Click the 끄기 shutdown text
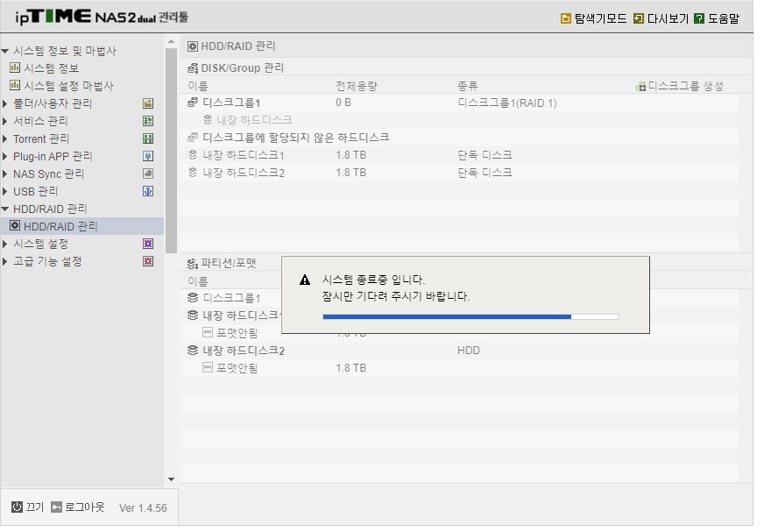 click(x=35, y=507)
